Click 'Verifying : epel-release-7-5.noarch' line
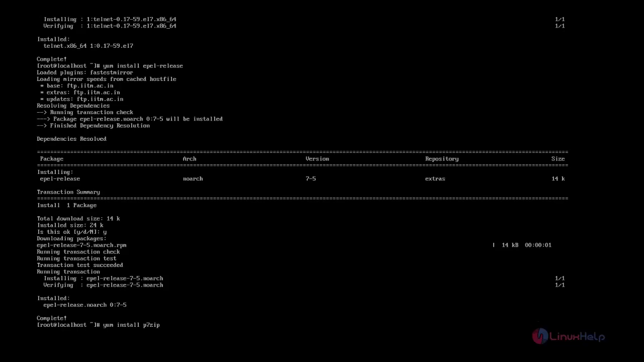 coord(103,285)
